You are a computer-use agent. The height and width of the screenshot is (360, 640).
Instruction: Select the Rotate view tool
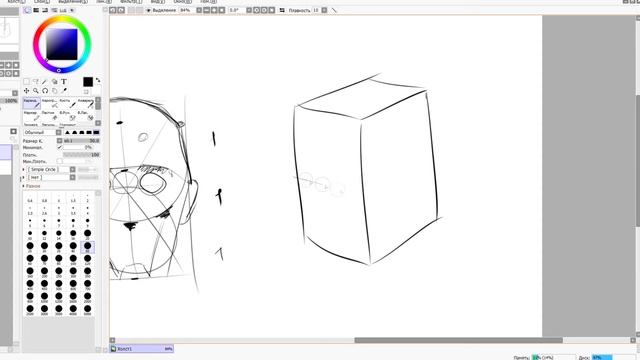tap(45, 91)
